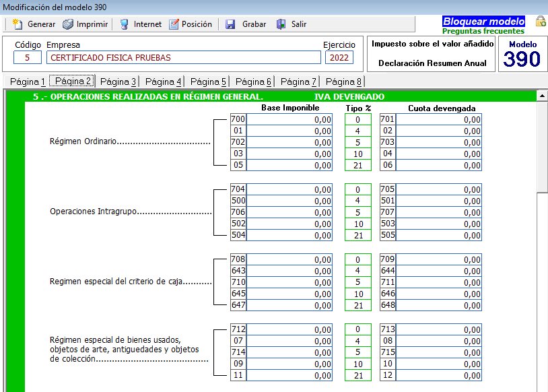
Task: Click the Código field showing 5
Action: click(27, 57)
